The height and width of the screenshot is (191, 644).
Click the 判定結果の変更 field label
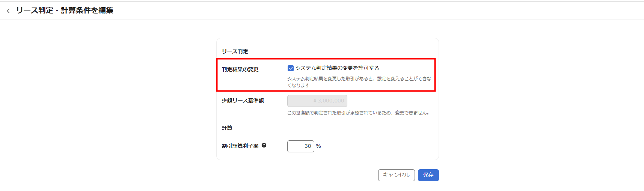pos(240,69)
